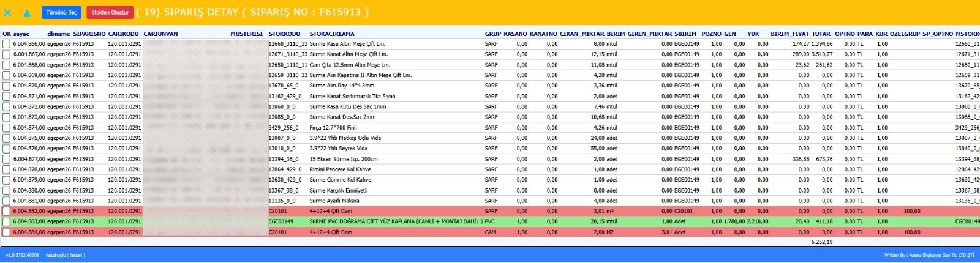Tick the checkbox for row 6.004.879,00
The width and height of the screenshot is (980, 263).
pos(6,180)
